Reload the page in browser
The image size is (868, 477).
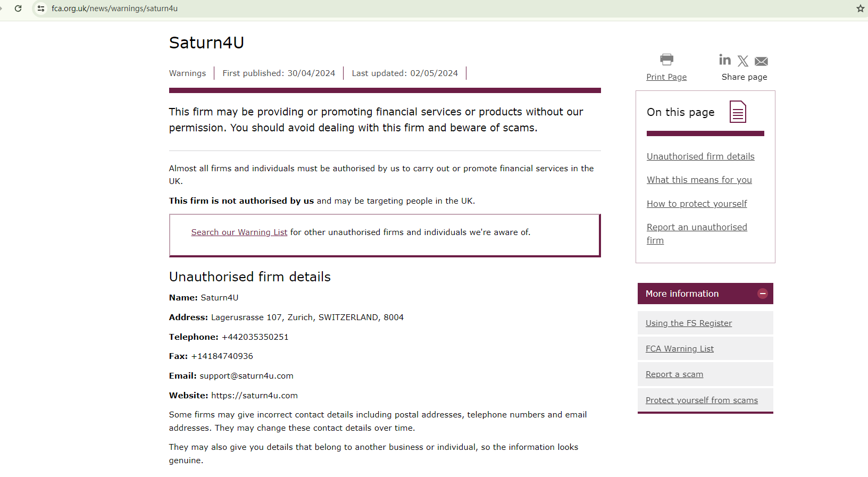click(x=18, y=9)
